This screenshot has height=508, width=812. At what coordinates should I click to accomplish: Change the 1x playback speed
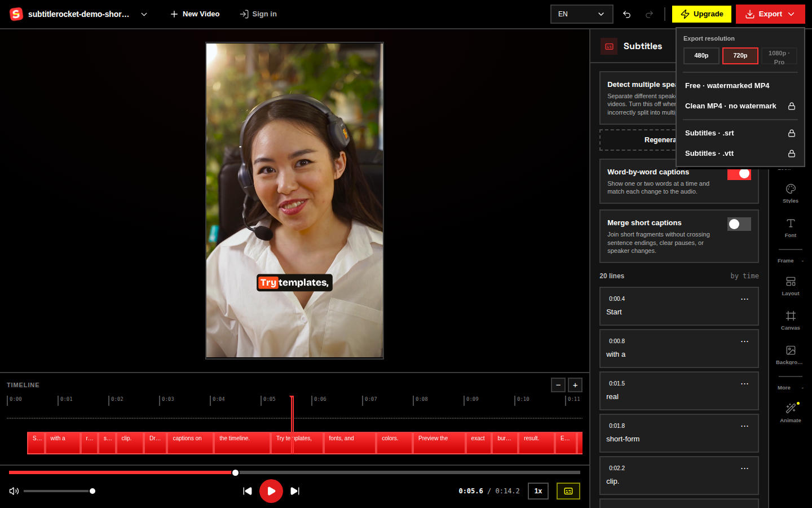[538, 491]
